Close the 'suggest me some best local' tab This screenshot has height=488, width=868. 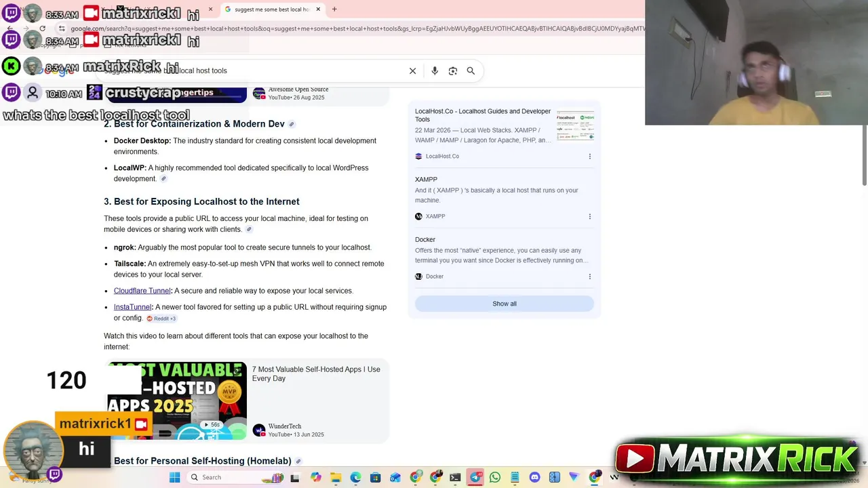pyautogui.click(x=319, y=9)
